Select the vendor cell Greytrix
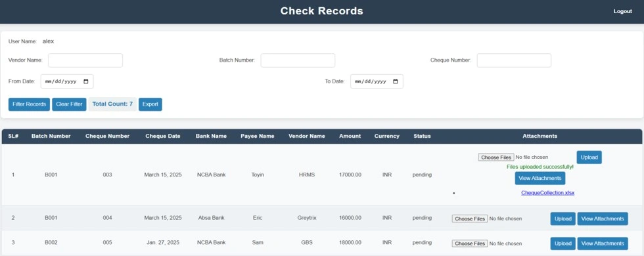 [x=307, y=218]
